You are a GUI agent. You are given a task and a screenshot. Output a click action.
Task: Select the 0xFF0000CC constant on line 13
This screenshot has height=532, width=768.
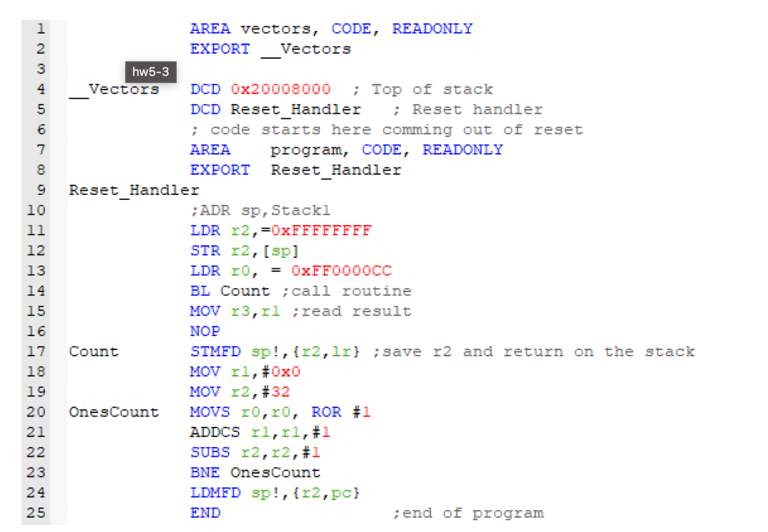click(x=341, y=270)
